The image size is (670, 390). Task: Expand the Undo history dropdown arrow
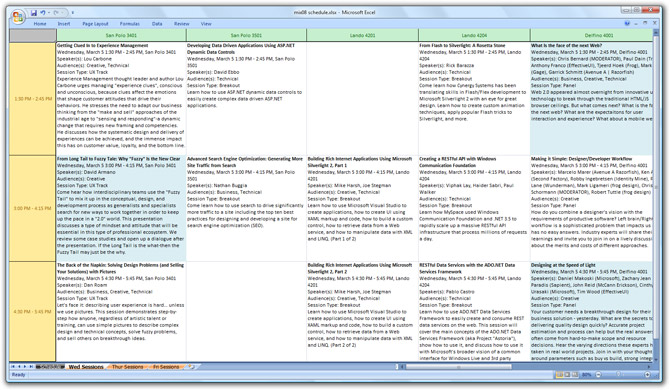pyautogui.click(x=49, y=13)
